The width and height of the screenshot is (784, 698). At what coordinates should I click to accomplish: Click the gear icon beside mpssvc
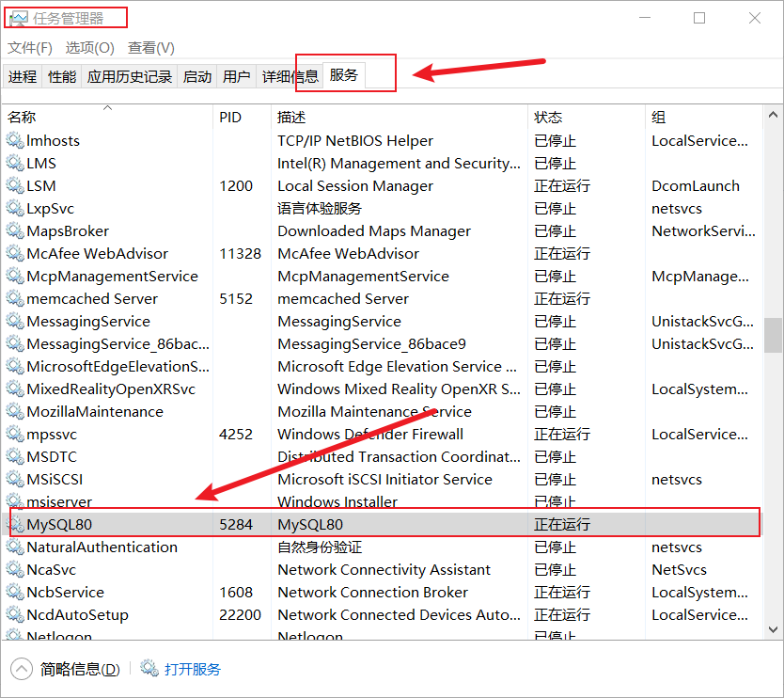(x=15, y=434)
